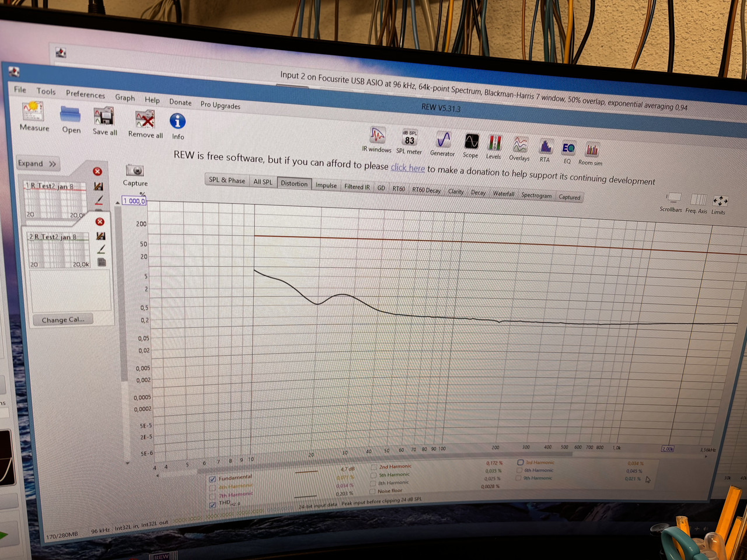Follow the 'click here' donation link

[408, 168]
